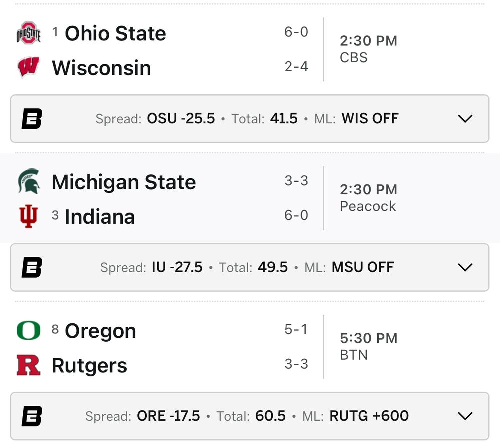Image resolution: width=500 pixels, height=448 pixels.
Task: Expand the Michigan State-Indiana odds chevron
Action: point(465,267)
